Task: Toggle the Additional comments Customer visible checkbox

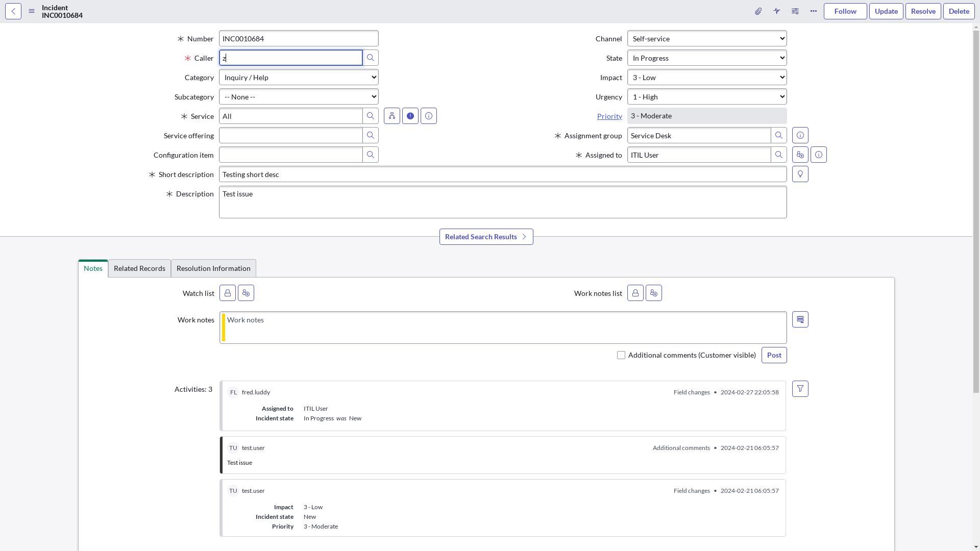Action: [621, 355]
